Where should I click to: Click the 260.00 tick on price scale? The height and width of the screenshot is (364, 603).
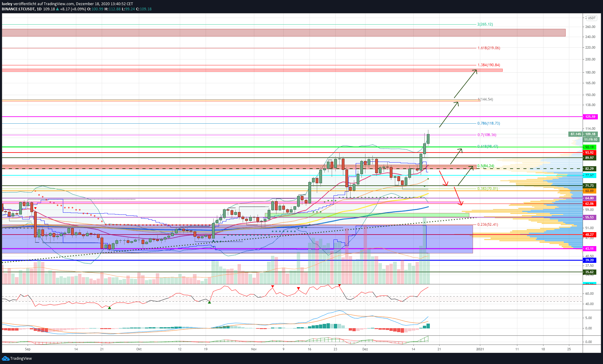click(590, 27)
